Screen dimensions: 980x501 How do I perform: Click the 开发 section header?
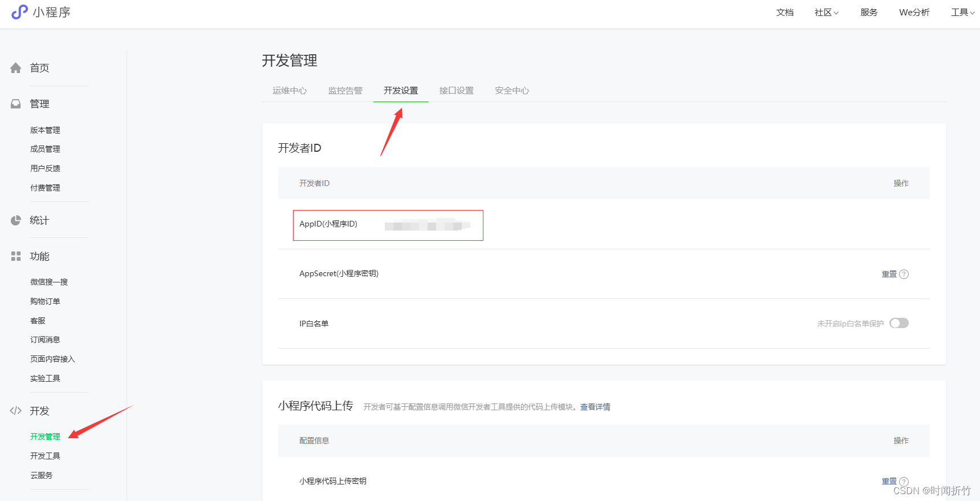[39, 411]
